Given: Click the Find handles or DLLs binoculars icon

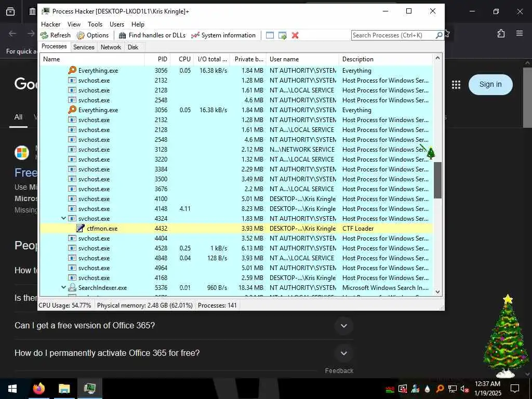Looking at the screenshot, I should [x=123, y=35].
